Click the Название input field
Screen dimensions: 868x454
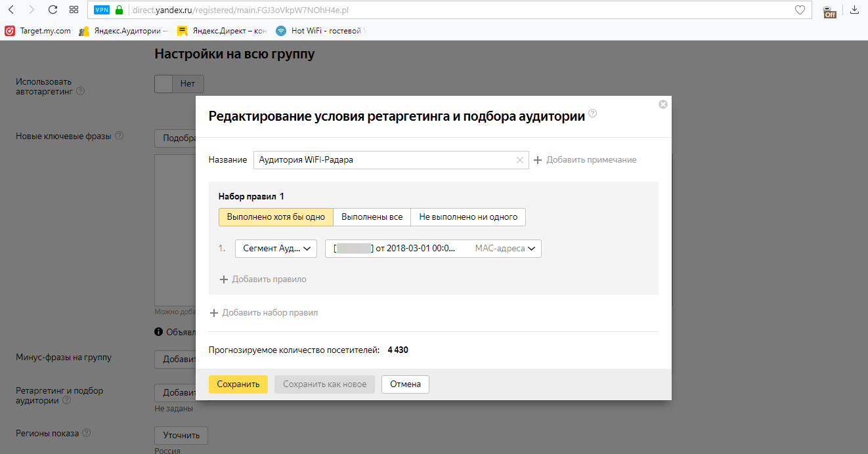[391, 159]
